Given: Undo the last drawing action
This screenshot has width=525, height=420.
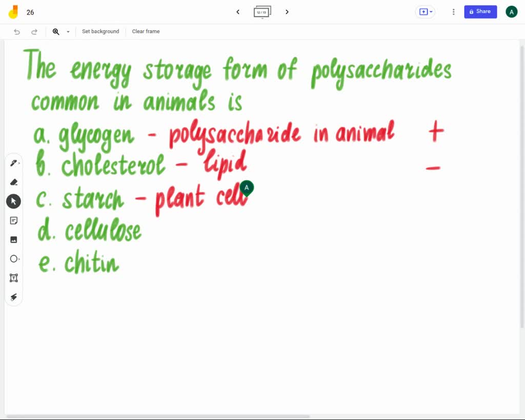Looking at the screenshot, I should click(x=17, y=31).
